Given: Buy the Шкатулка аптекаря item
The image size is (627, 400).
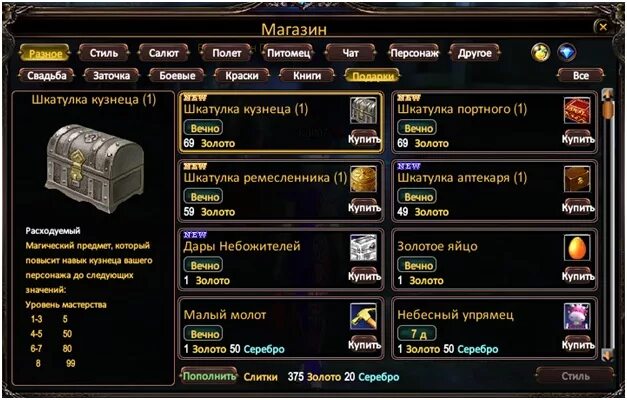Looking at the screenshot, I should click(x=578, y=206).
